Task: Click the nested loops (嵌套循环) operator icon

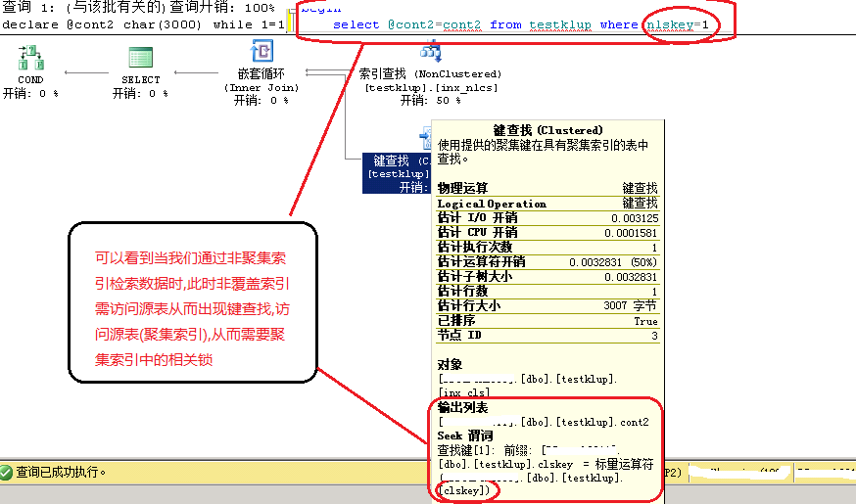Action: coord(262,51)
